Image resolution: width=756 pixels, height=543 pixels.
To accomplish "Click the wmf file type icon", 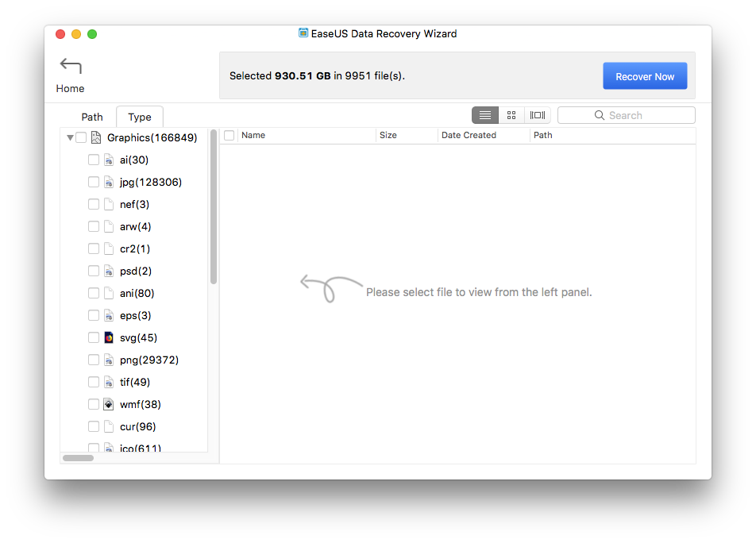I will [109, 404].
